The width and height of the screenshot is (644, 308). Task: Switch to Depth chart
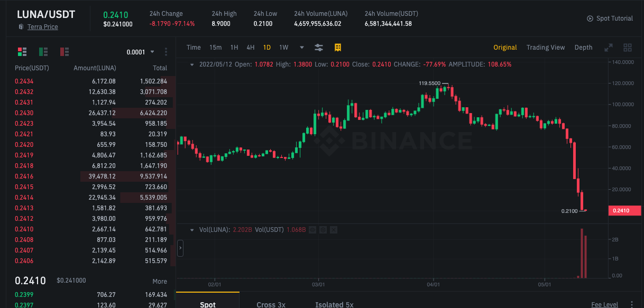point(583,48)
